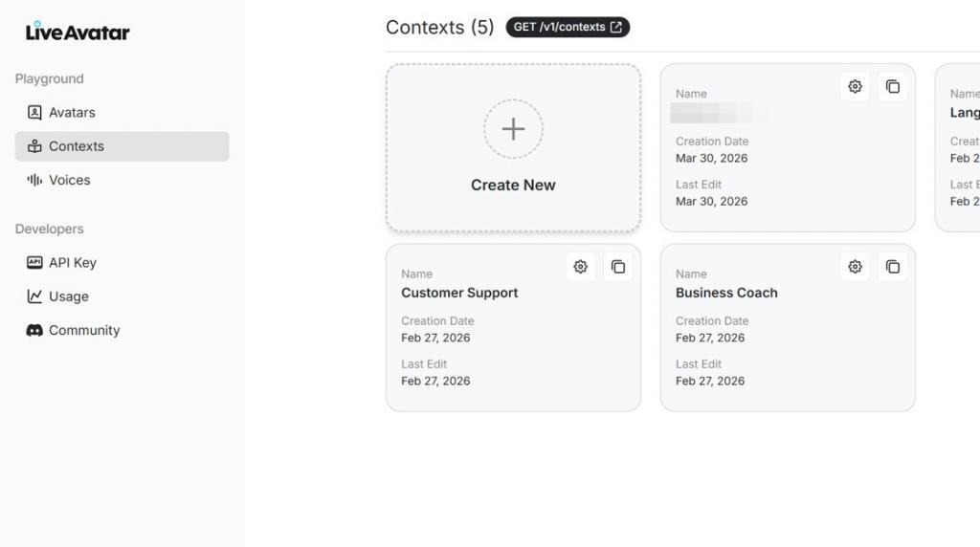
Task: View the Usage statistics page
Action: pos(68,296)
